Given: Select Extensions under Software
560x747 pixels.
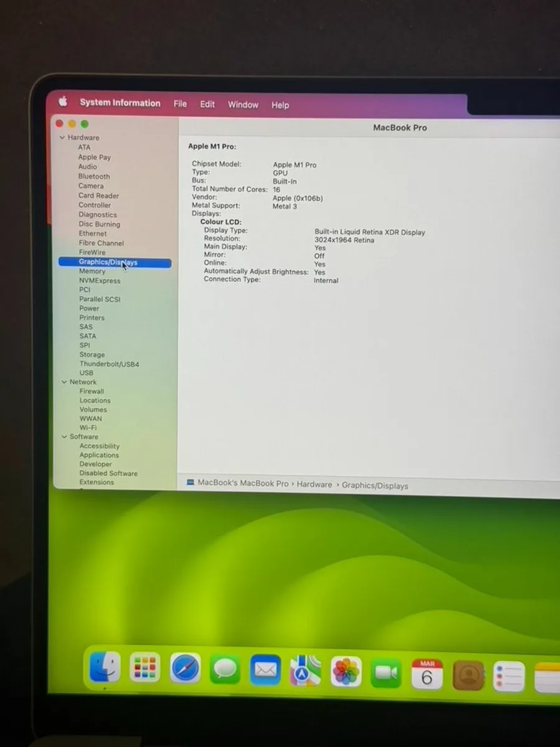Looking at the screenshot, I should point(97,482).
